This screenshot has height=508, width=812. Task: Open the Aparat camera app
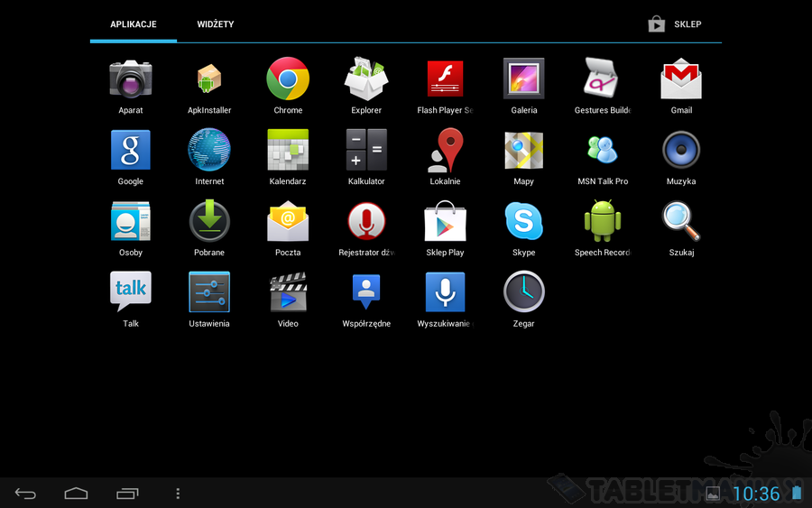tap(131, 79)
